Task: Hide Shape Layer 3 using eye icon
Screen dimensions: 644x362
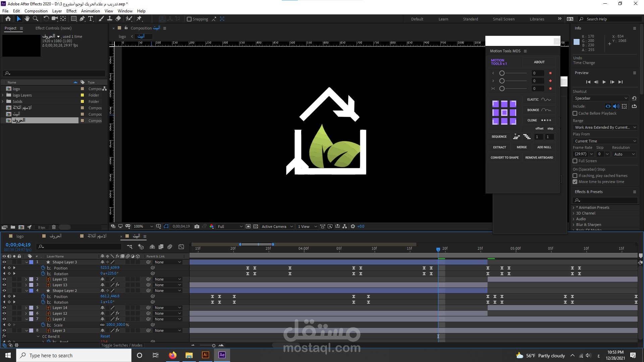Action: click(x=4, y=262)
